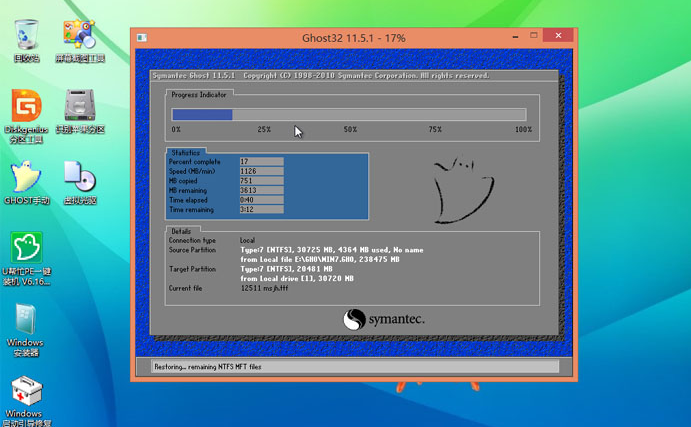Click the Ghost32 title bar app icon

pos(142,38)
